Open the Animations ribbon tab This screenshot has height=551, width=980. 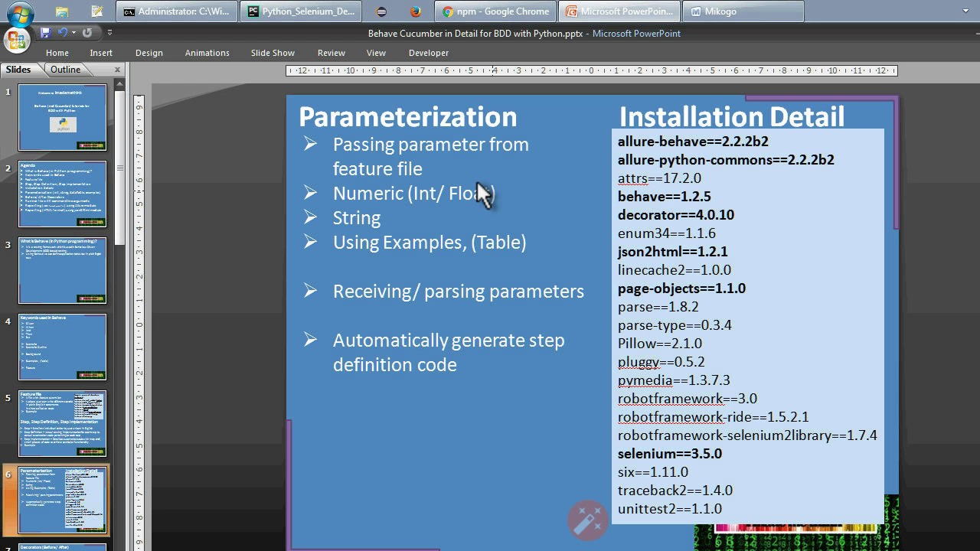(x=207, y=53)
